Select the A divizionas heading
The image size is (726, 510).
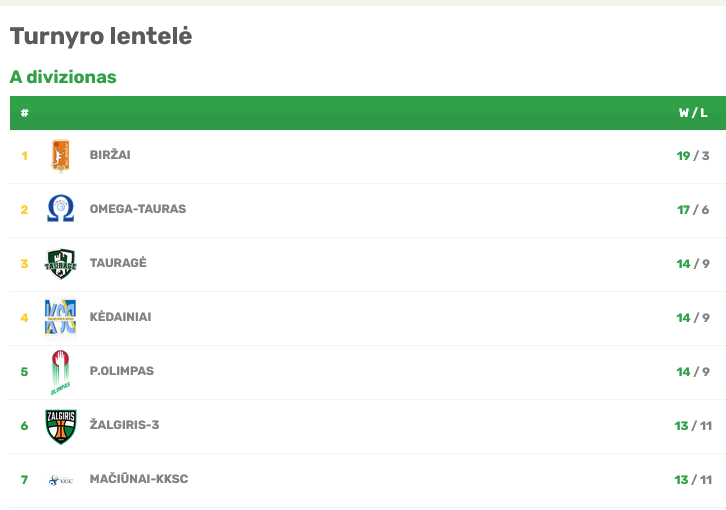(x=63, y=77)
